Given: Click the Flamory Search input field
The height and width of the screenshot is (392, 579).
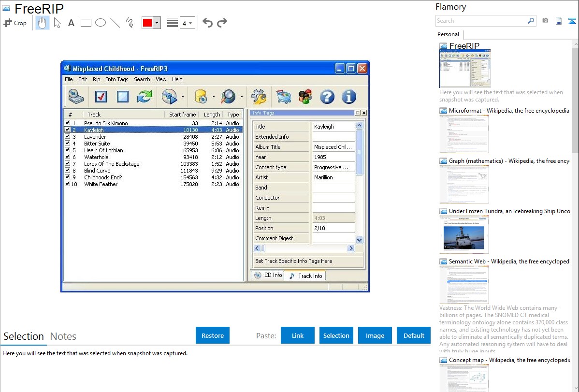Looking at the screenshot, I should (481, 21).
